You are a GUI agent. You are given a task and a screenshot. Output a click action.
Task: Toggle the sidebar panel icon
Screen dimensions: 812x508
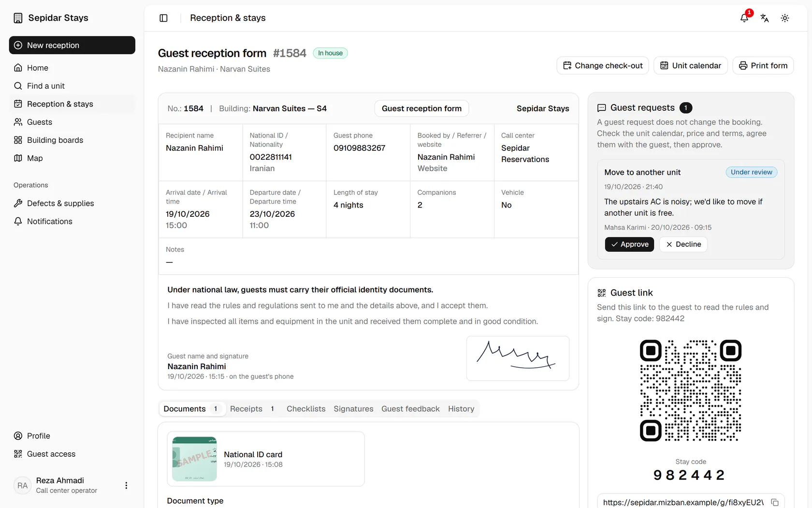pos(163,18)
